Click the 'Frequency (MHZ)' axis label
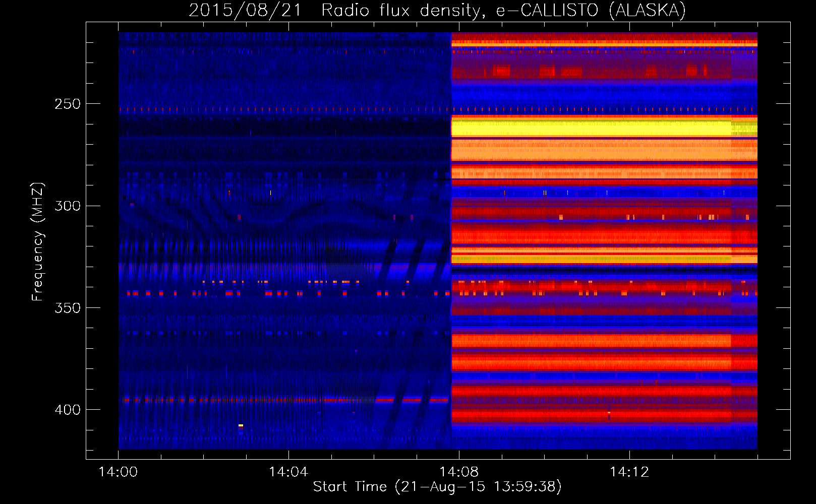 click(38, 241)
